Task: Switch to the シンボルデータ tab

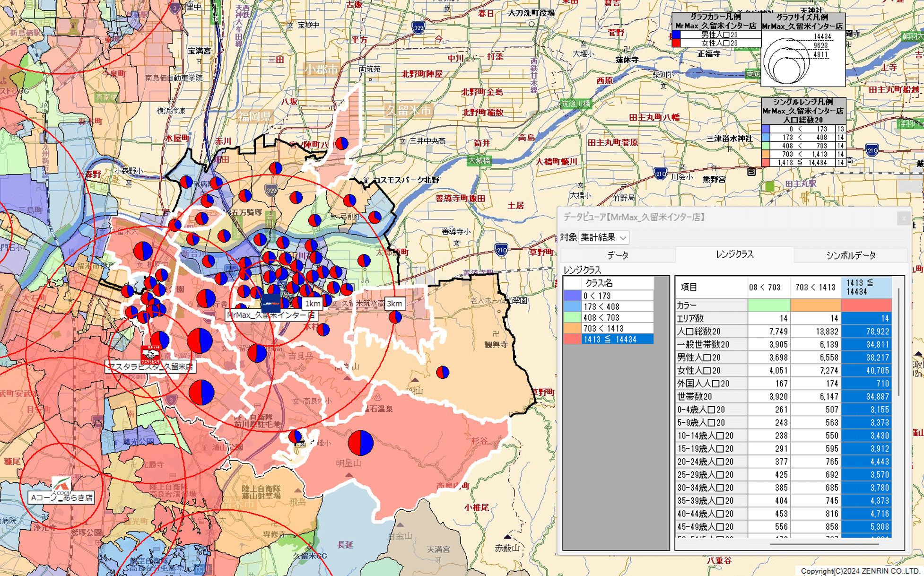Action: tap(851, 255)
